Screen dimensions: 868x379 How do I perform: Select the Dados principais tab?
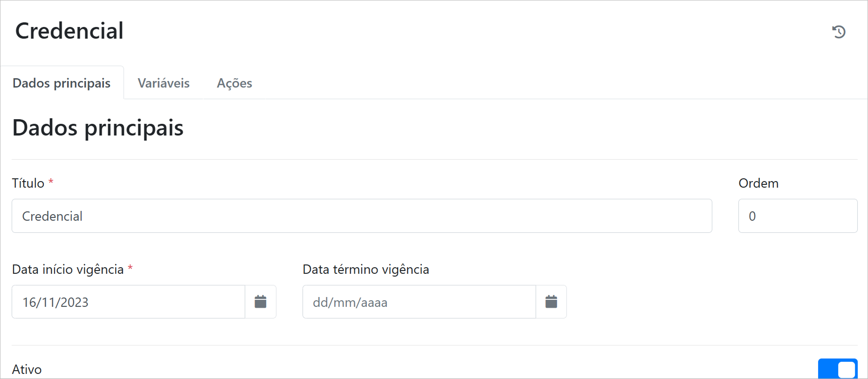[x=62, y=83]
